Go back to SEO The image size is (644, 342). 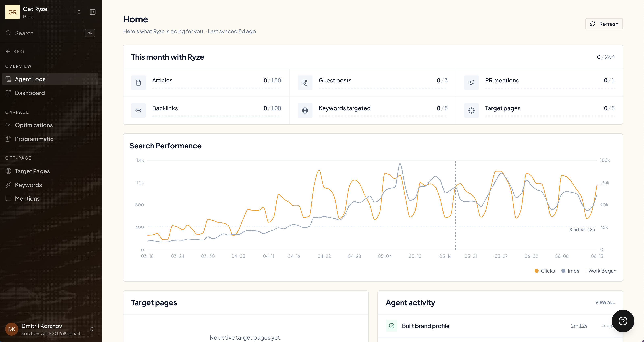coord(15,51)
